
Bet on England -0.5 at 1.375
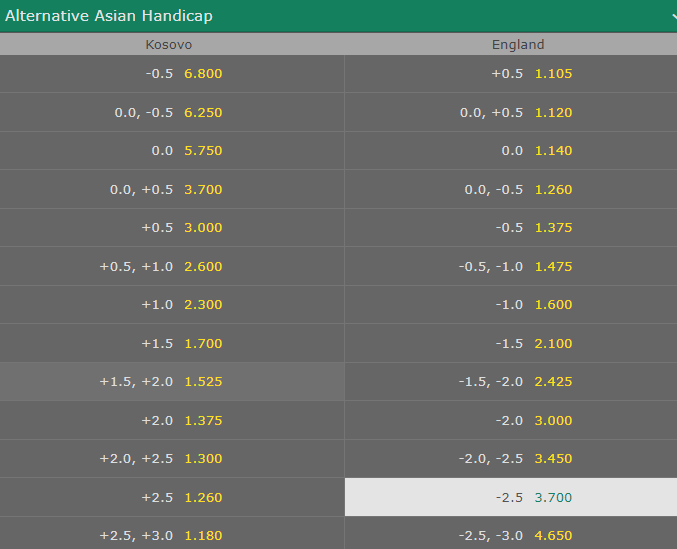pos(511,227)
